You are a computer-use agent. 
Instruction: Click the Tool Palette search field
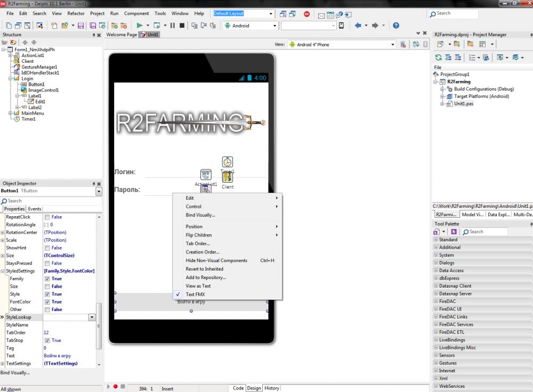point(484,232)
